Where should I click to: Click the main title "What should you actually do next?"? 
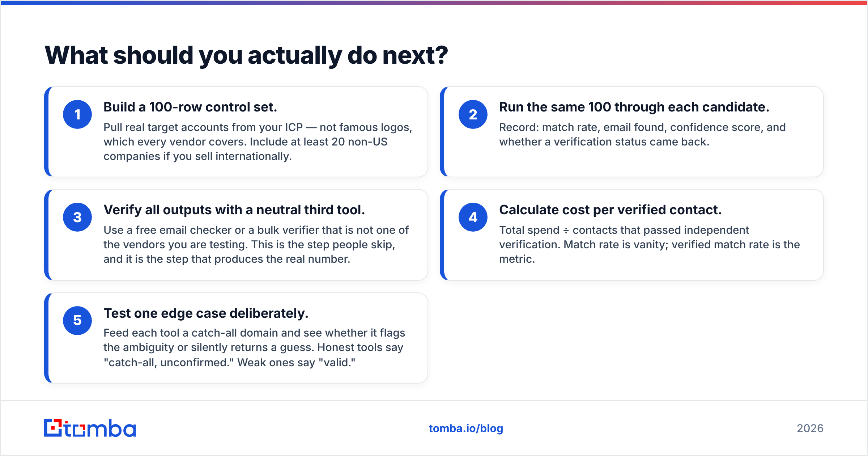(x=246, y=55)
